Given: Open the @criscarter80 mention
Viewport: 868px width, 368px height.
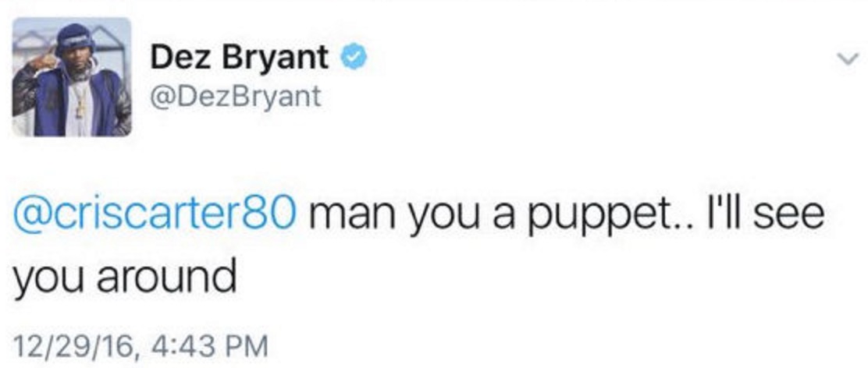Looking at the screenshot, I should point(155,214).
